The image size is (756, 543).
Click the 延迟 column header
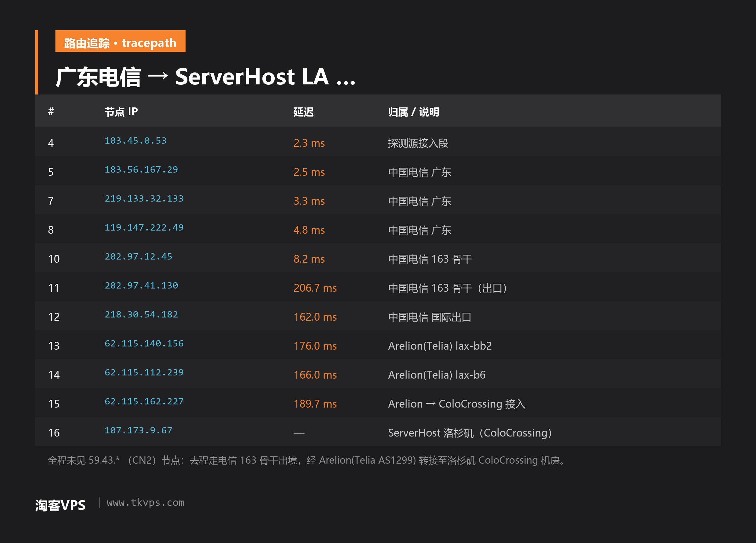click(x=303, y=112)
